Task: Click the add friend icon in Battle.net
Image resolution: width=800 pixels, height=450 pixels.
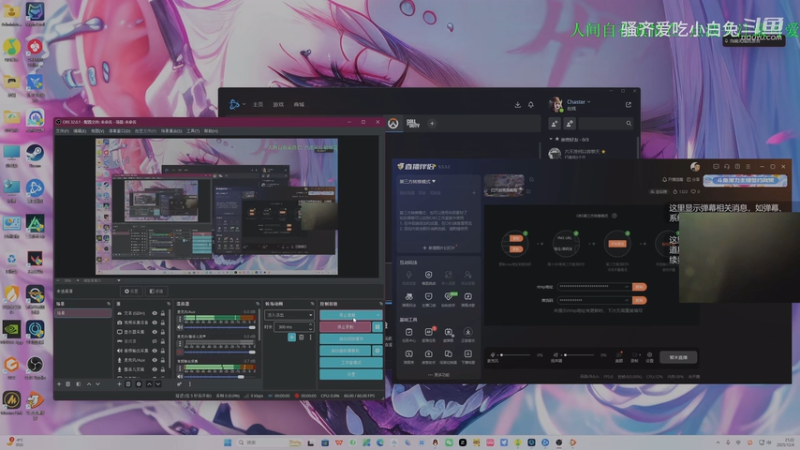Action: pyautogui.click(x=555, y=123)
